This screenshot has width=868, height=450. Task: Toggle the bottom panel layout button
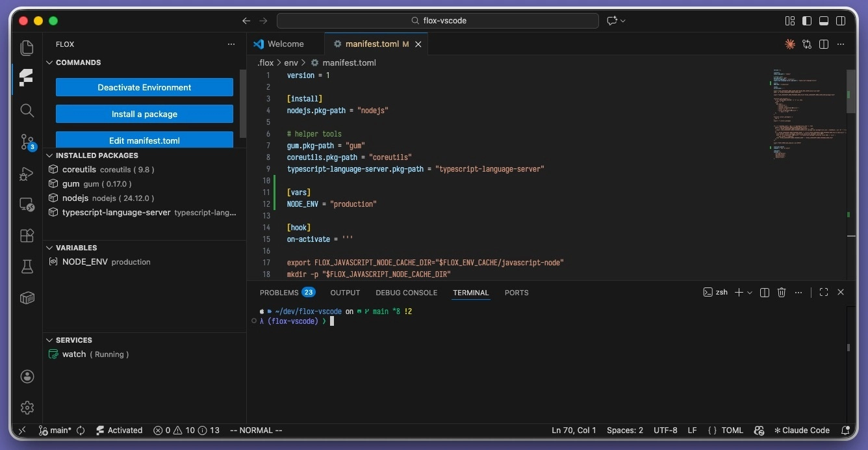(824, 21)
